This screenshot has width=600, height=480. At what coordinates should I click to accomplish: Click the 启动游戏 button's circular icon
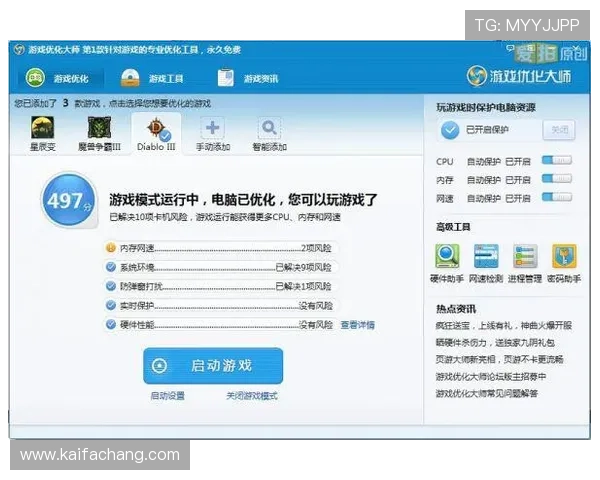(x=160, y=366)
